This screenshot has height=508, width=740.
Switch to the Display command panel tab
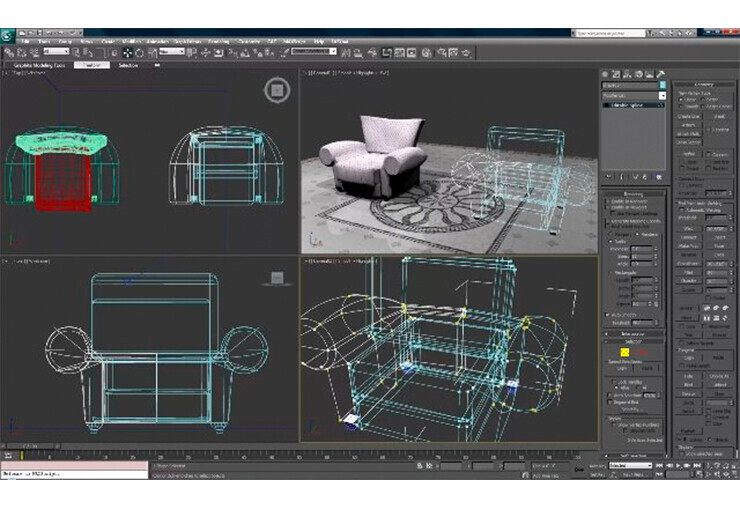coord(649,74)
